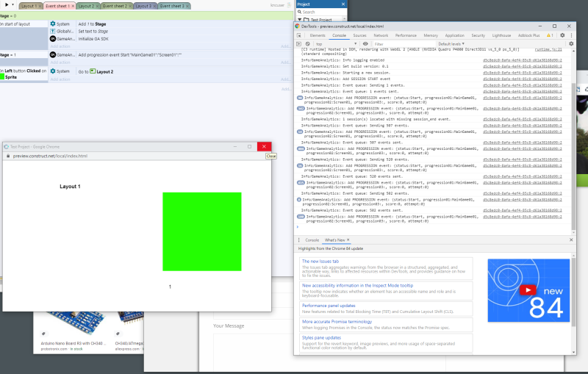Open the DevTools Performance tab
Viewport: 588px width, 374px height.
(406, 35)
